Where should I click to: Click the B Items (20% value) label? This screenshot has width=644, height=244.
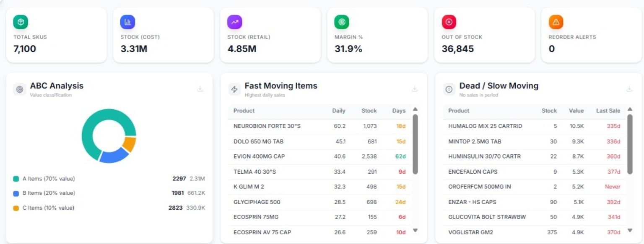pyautogui.click(x=49, y=193)
